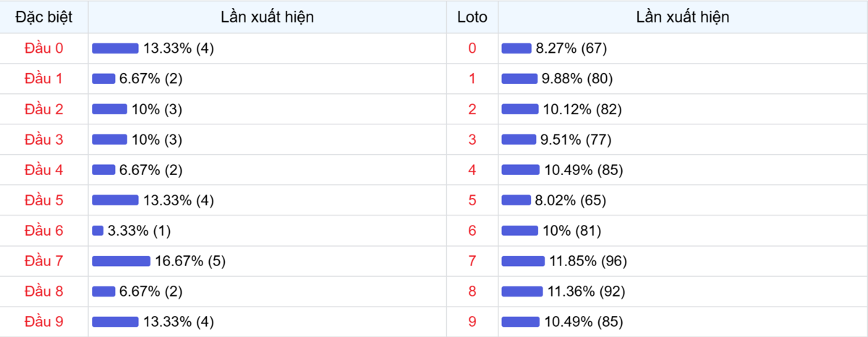Click the Đầu 0 row label
Image resolution: width=868 pixels, height=337 pixels.
pos(44,48)
